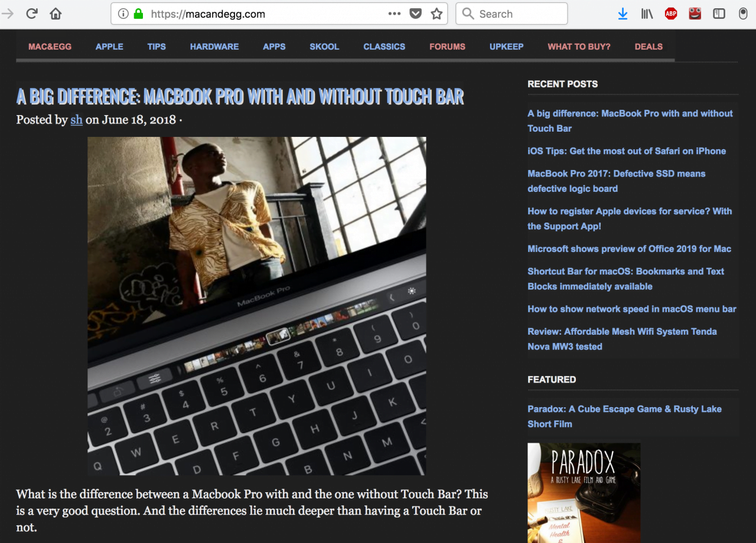Open iOS Tips Safari on iPhone post
The height and width of the screenshot is (543, 756).
click(627, 151)
